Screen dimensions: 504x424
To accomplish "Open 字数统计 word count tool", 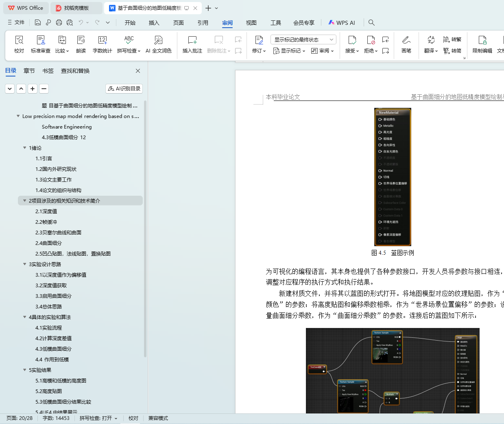I will tap(103, 44).
